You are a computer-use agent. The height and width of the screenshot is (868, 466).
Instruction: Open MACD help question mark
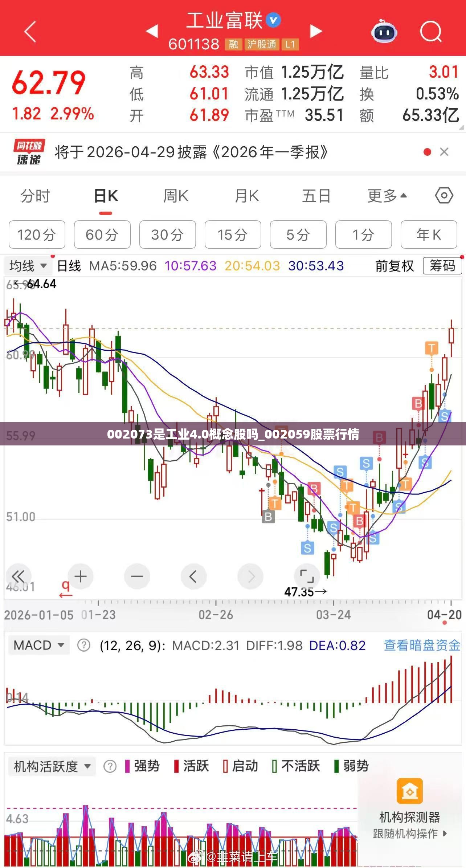pyautogui.click(x=84, y=645)
